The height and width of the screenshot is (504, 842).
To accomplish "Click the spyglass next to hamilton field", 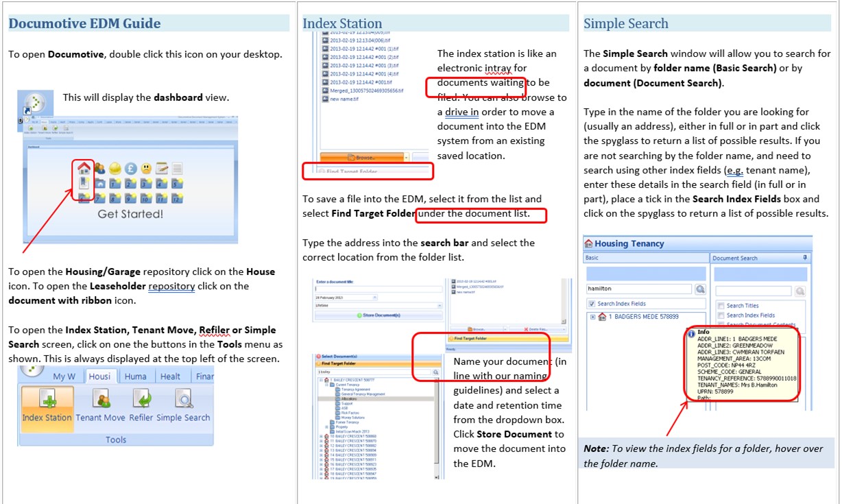I will coord(700,290).
